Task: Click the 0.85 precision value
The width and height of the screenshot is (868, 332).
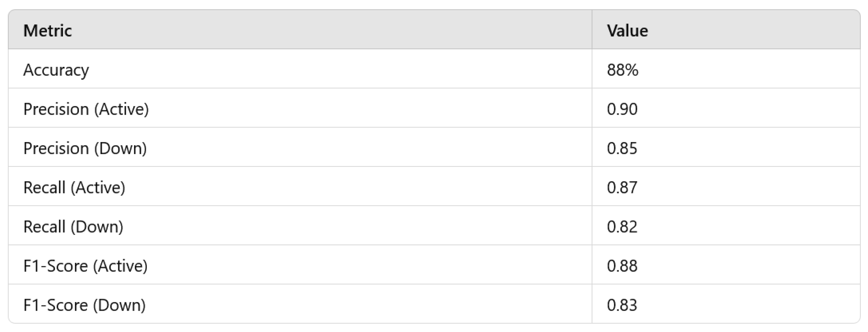Action: pyautogui.click(x=622, y=148)
